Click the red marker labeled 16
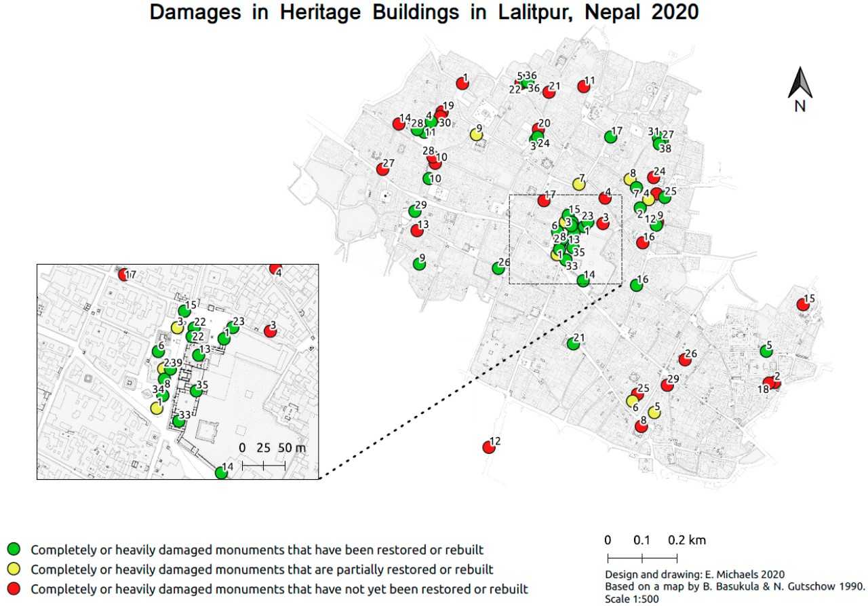The width and height of the screenshot is (868, 606). [643, 243]
